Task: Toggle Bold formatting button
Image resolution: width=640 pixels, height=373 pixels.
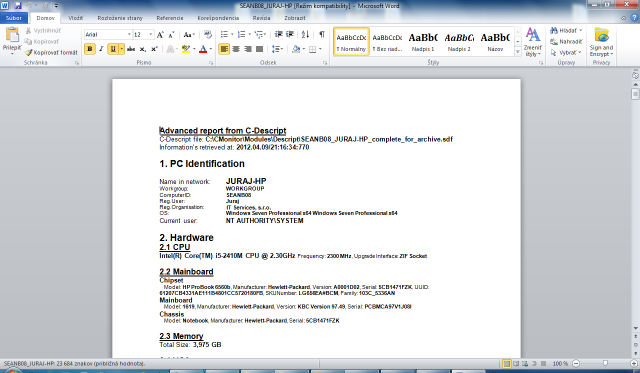Action: 90,49
